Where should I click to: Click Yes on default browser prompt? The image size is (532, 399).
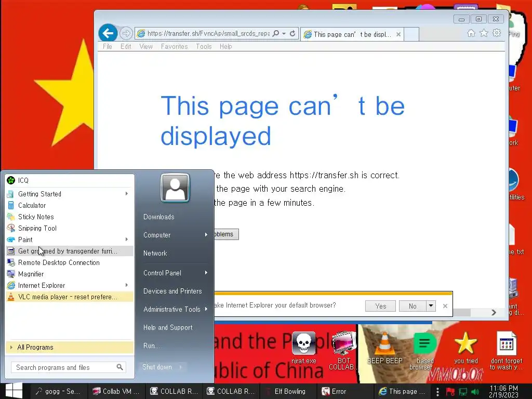pos(380,306)
